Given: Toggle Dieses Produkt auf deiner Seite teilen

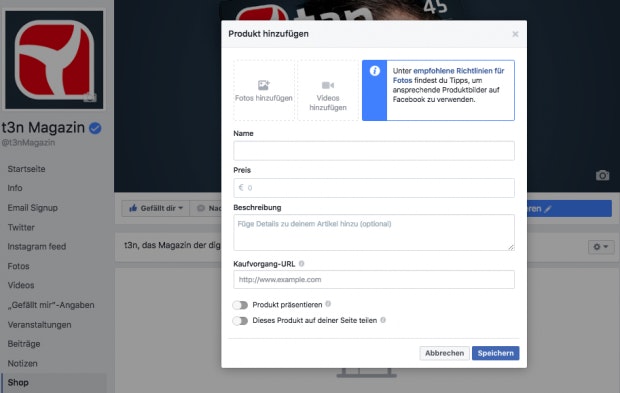Looking at the screenshot, I should point(240,321).
